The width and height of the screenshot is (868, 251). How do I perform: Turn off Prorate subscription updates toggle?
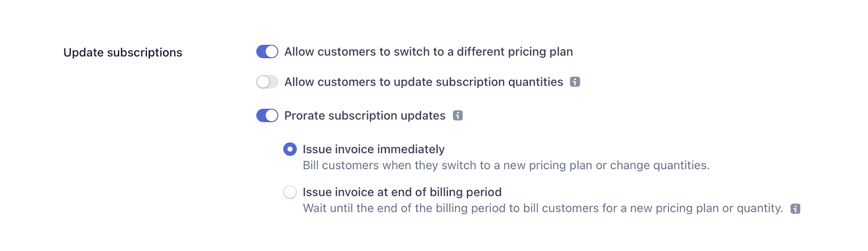(267, 115)
